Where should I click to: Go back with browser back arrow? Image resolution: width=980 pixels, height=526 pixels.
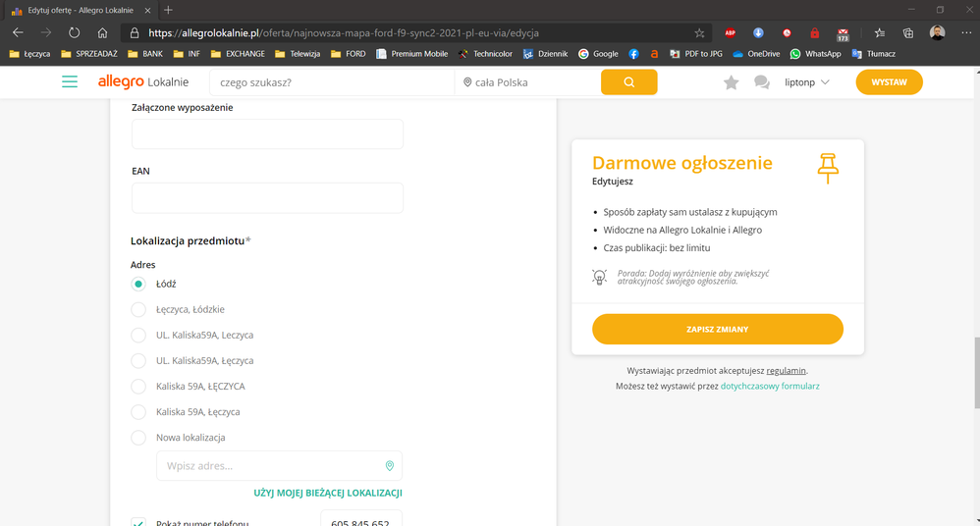pos(18,33)
